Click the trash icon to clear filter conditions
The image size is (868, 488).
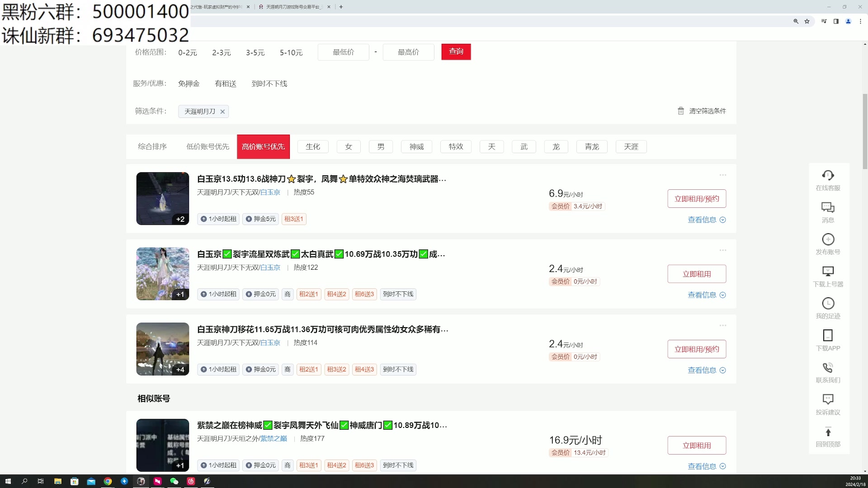tap(681, 111)
